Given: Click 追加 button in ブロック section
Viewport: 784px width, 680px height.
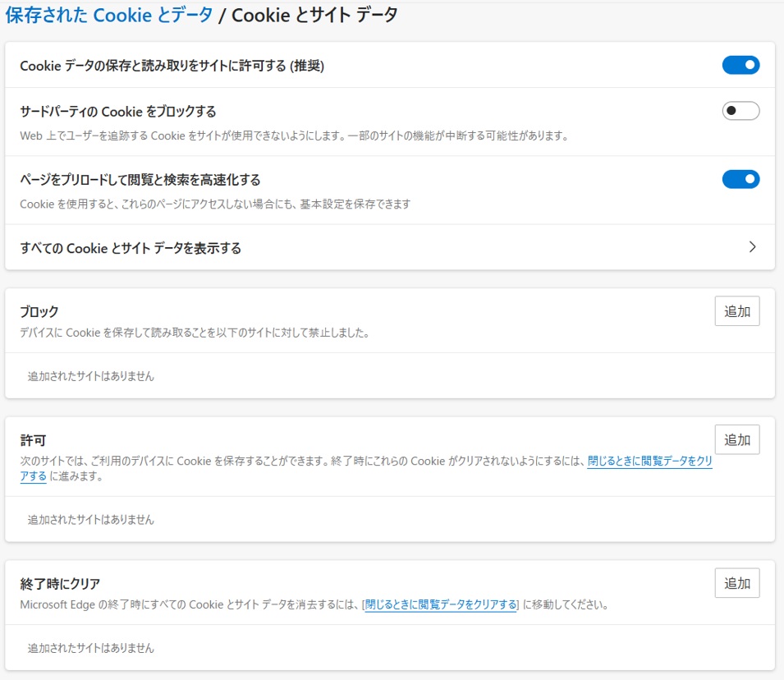Looking at the screenshot, I should pyautogui.click(x=737, y=311).
